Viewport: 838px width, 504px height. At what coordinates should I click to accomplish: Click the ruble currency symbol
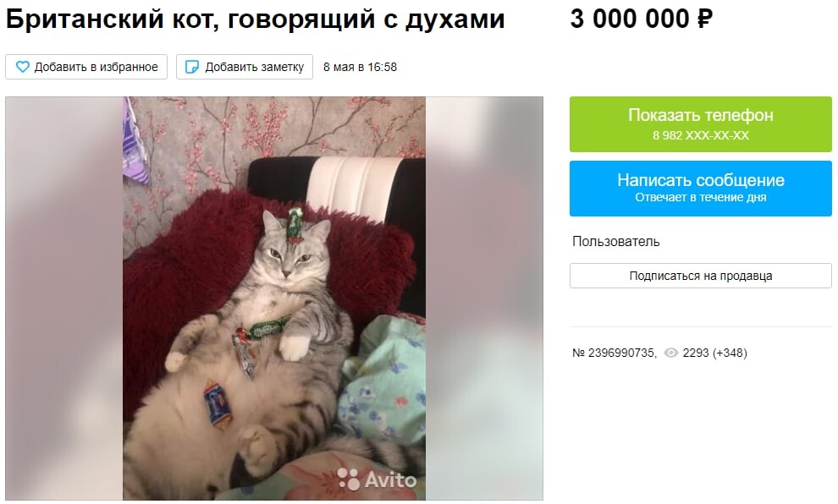click(704, 19)
